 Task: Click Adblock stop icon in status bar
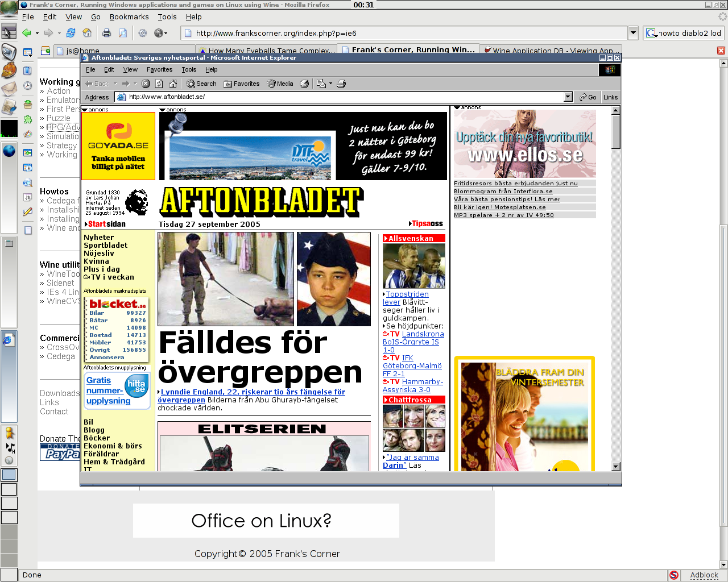674,575
